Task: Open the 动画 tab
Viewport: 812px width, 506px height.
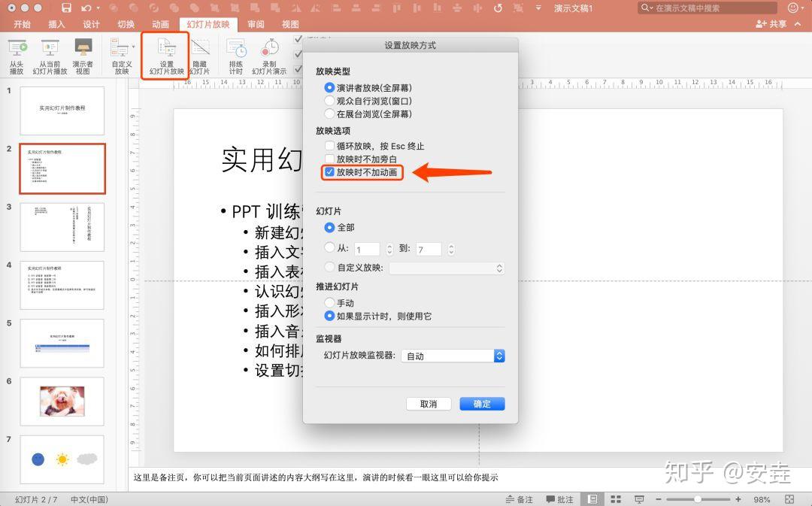Action: coord(161,24)
